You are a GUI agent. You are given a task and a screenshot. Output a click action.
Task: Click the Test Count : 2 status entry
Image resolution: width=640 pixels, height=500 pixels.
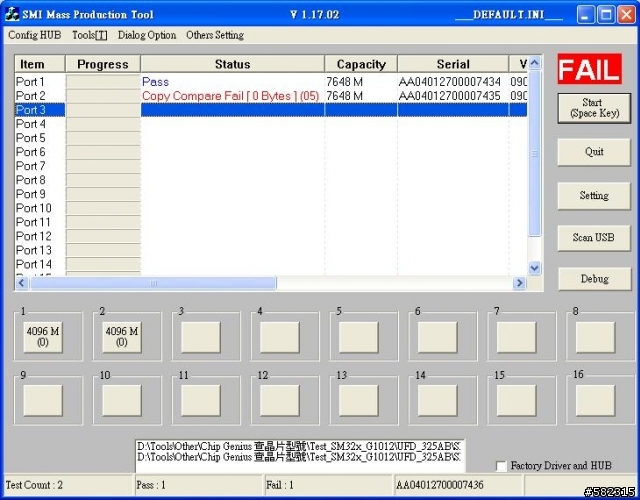(34, 485)
